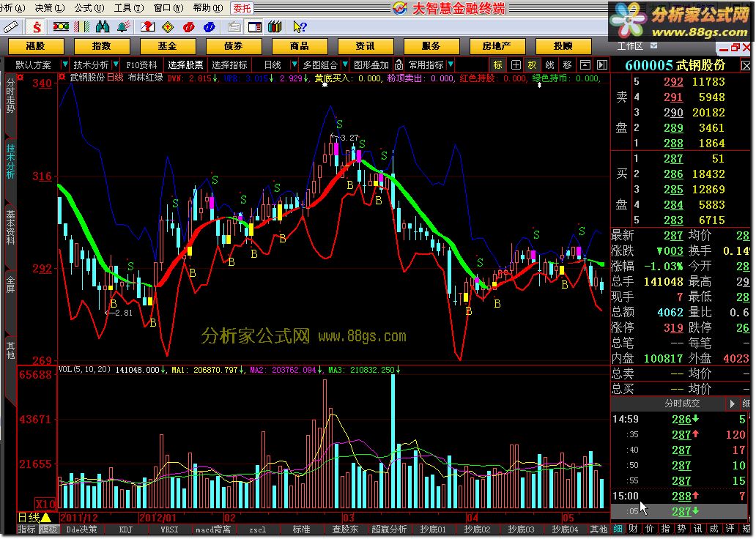The width and height of the screenshot is (756, 539).
Task: Click the alarm bell alert icon
Action: (x=124, y=26)
